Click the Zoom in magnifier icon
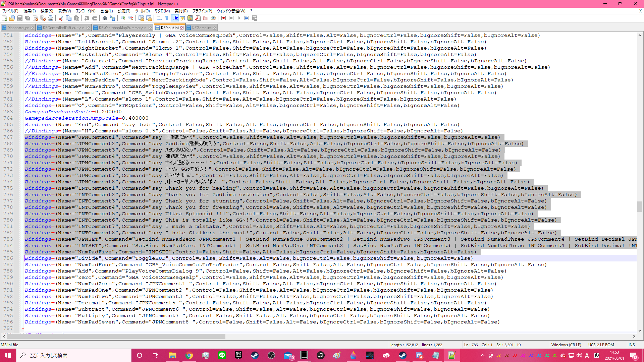Screen dimensions: 644x362 (x=123, y=18)
